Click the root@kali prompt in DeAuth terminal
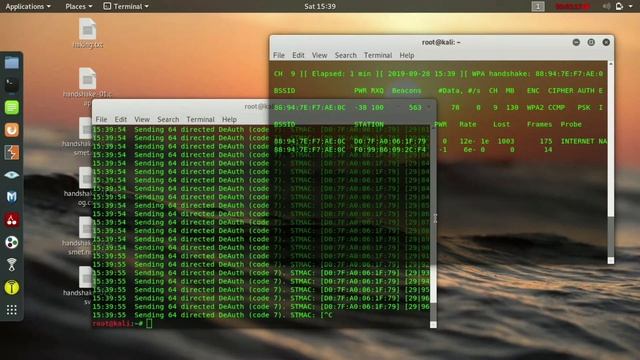 pos(117,323)
